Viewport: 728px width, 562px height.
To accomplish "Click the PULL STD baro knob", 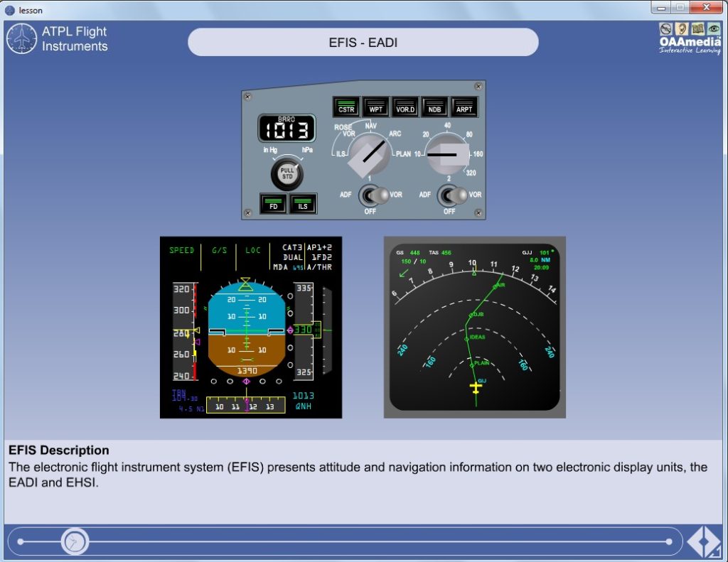I will point(287,173).
